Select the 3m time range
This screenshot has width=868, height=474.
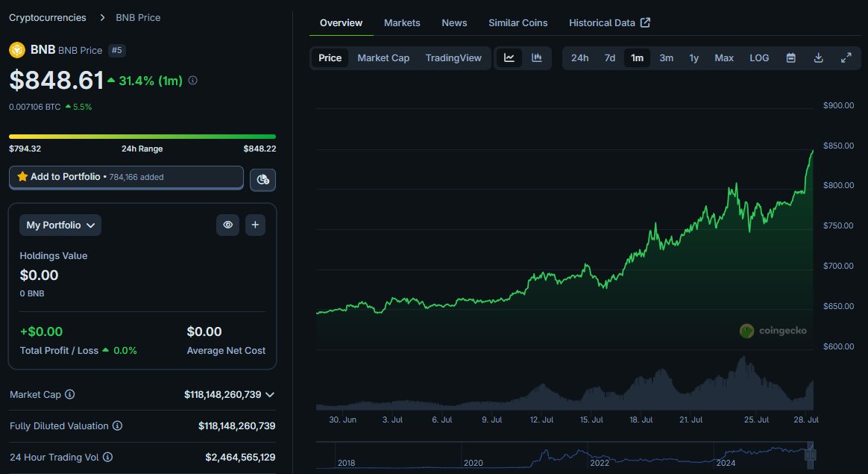(x=667, y=57)
